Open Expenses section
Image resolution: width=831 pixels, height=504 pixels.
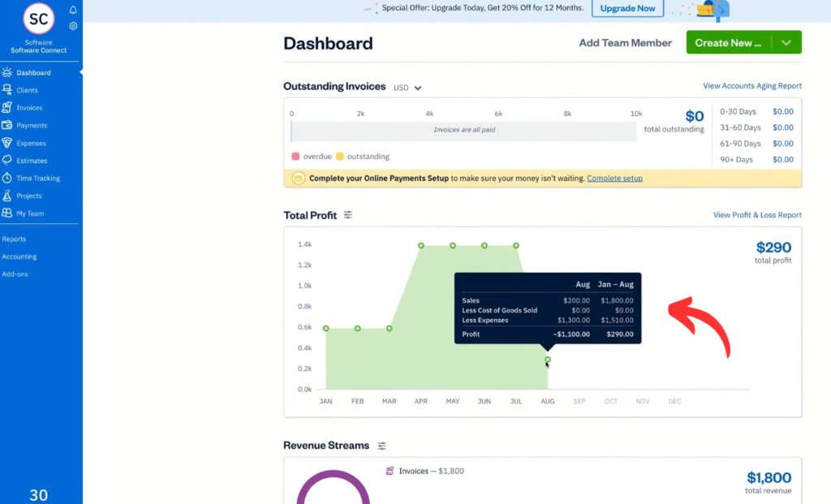(32, 143)
